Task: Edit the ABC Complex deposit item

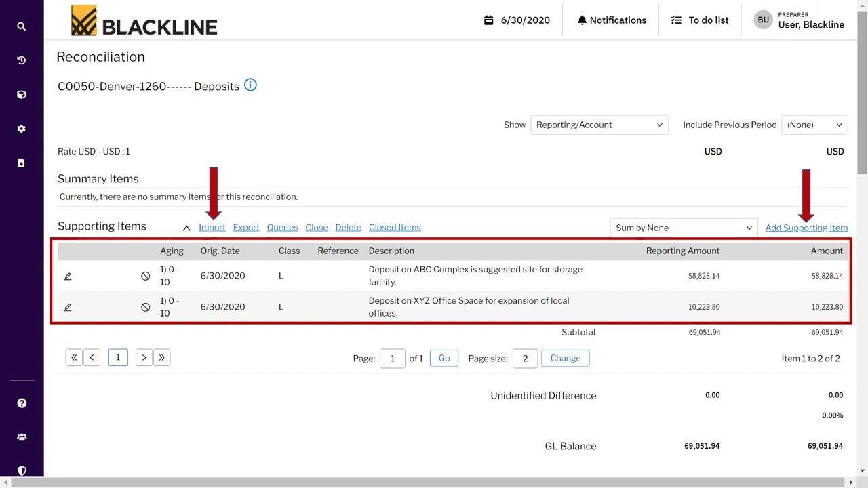Action: tap(68, 276)
